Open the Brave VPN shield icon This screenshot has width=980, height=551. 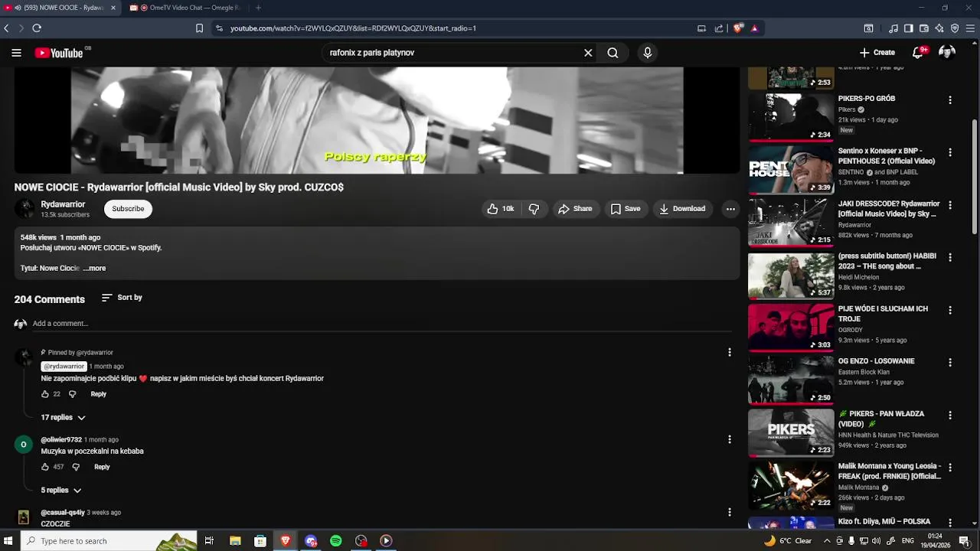click(x=955, y=28)
